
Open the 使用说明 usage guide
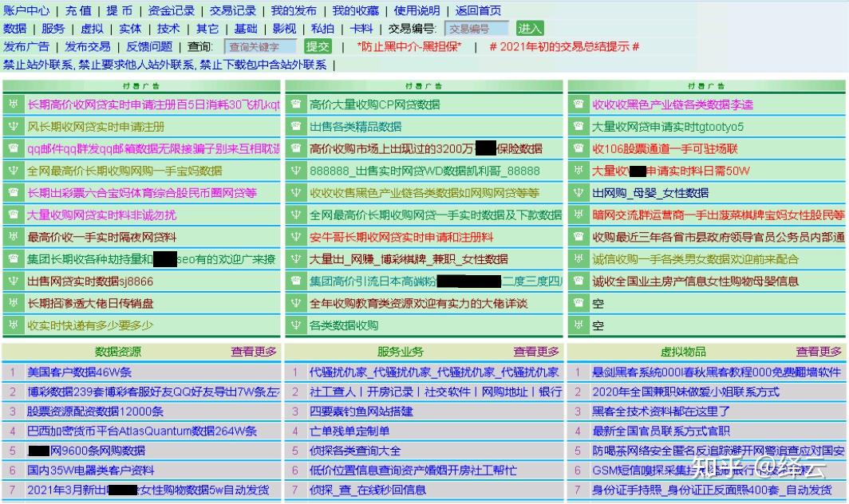[417, 10]
